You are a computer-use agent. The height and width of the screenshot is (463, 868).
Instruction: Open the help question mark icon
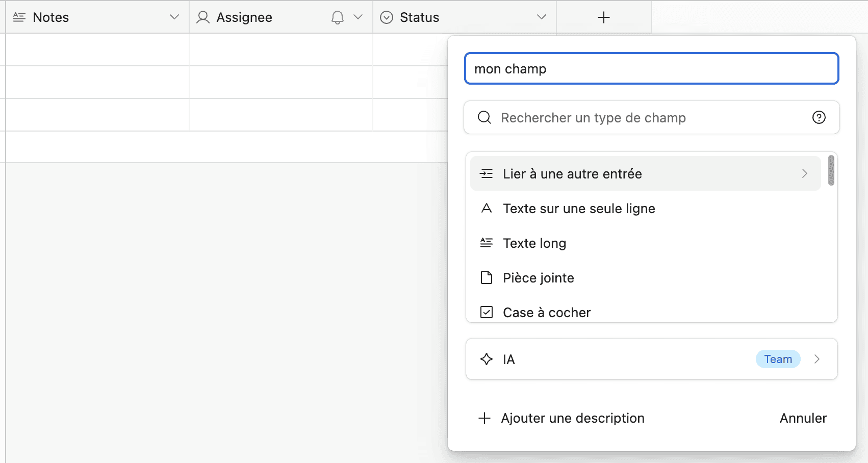(x=819, y=117)
